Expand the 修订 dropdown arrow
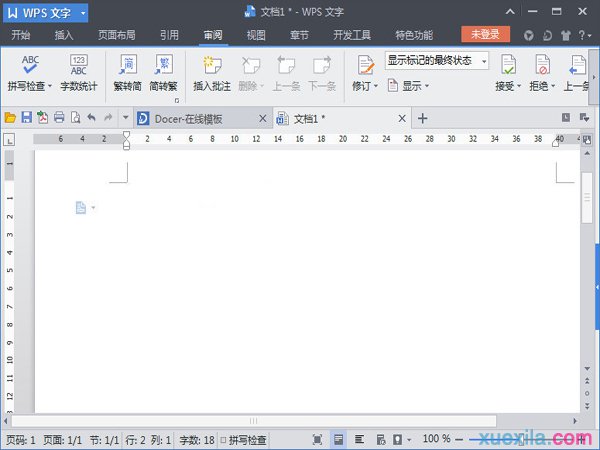Image resolution: width=600 pixels, height=450 pixels. coord(376,86)
